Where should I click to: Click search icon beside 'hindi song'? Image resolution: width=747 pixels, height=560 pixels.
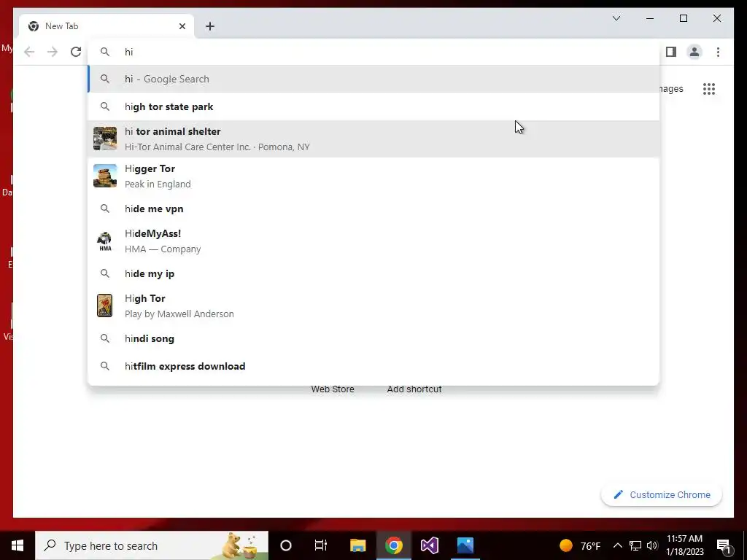(x=105, y=338)
